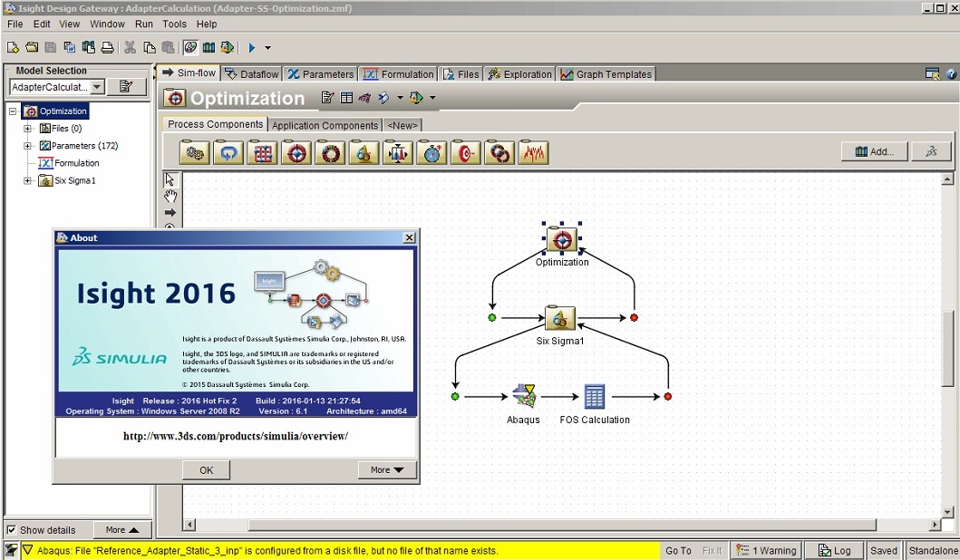The image size is (960, 560).
Task: Open the Log from status bar
Action: click(835, 551)
